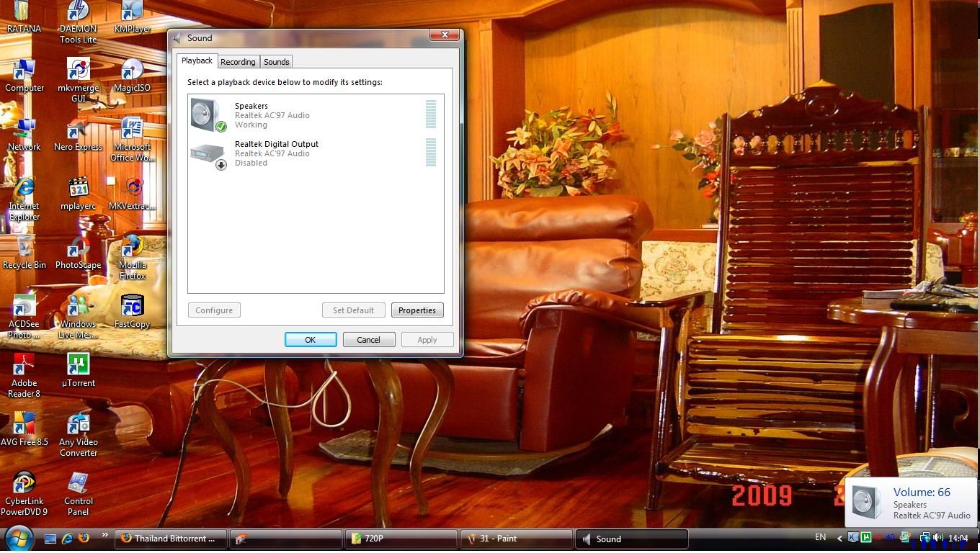Switch to Thailand Bittorrent taskbar window

click(x=171, y=539)
